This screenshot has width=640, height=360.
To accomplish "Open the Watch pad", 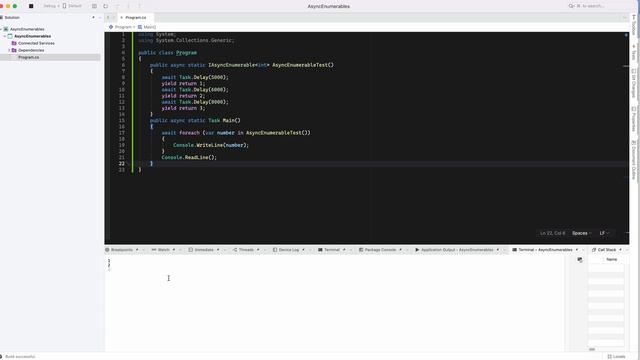I will tap(163, 250).
